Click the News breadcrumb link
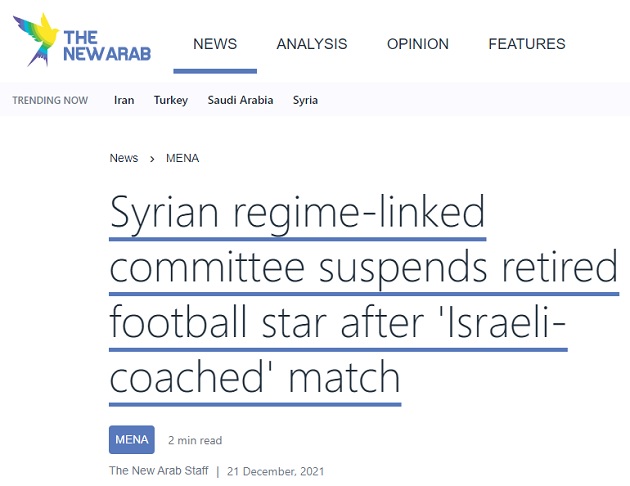630x486 pixels. (x=124, y=158)
